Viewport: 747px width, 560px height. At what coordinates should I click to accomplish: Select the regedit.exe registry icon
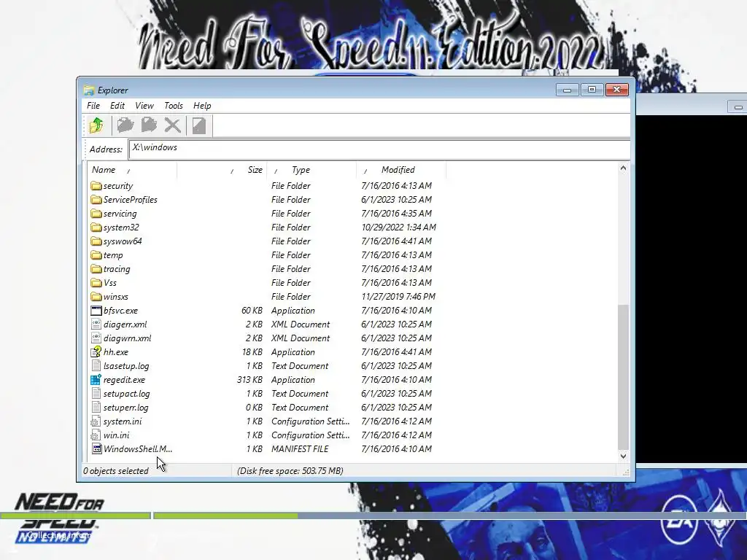pos(96,379)
